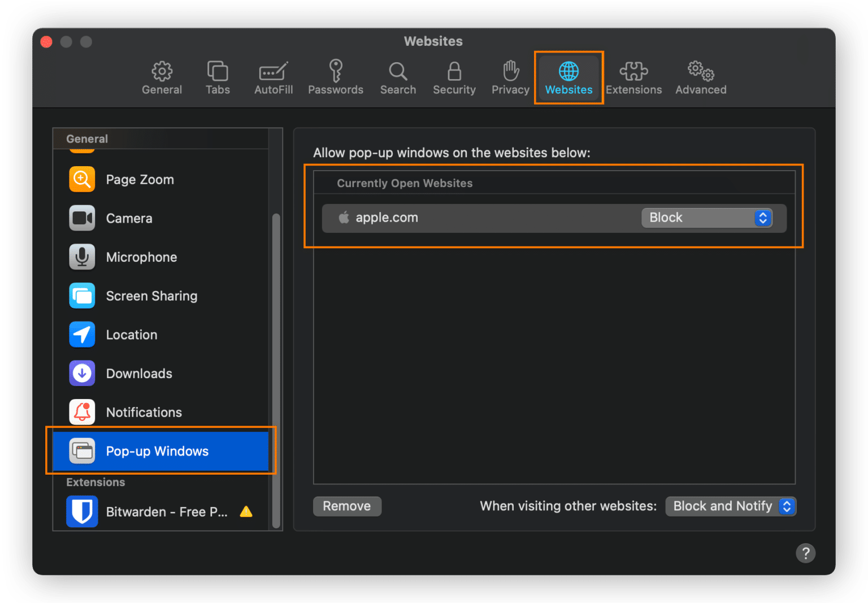The height and width of the screenshot is (603, 868).
Task: Click the Bitwarden extension warning icon
Action: point(246,511)
